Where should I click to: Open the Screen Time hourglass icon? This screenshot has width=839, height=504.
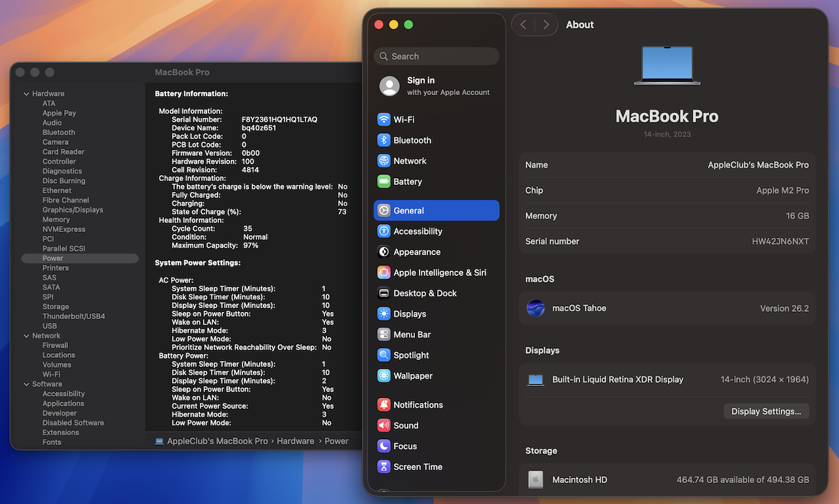(x=383, y=467)
